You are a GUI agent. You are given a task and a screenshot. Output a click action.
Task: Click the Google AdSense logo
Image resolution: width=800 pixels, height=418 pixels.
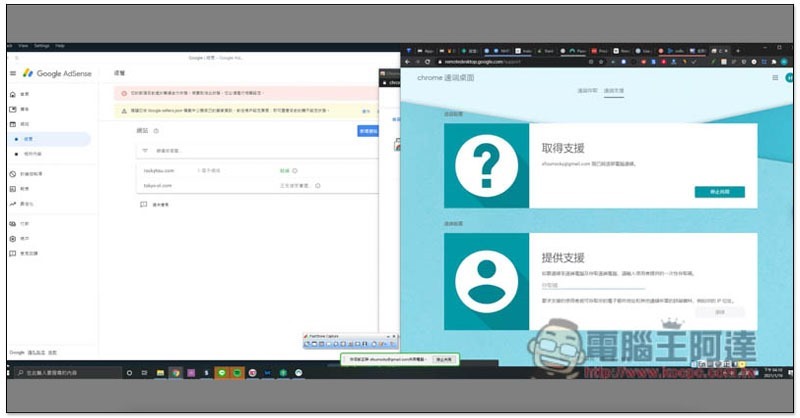point(57,73)
